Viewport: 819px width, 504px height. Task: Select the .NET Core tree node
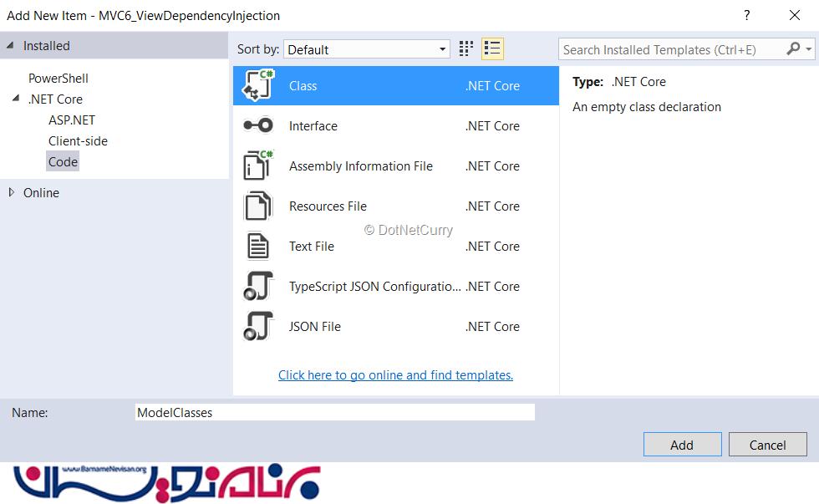[55, 99]
